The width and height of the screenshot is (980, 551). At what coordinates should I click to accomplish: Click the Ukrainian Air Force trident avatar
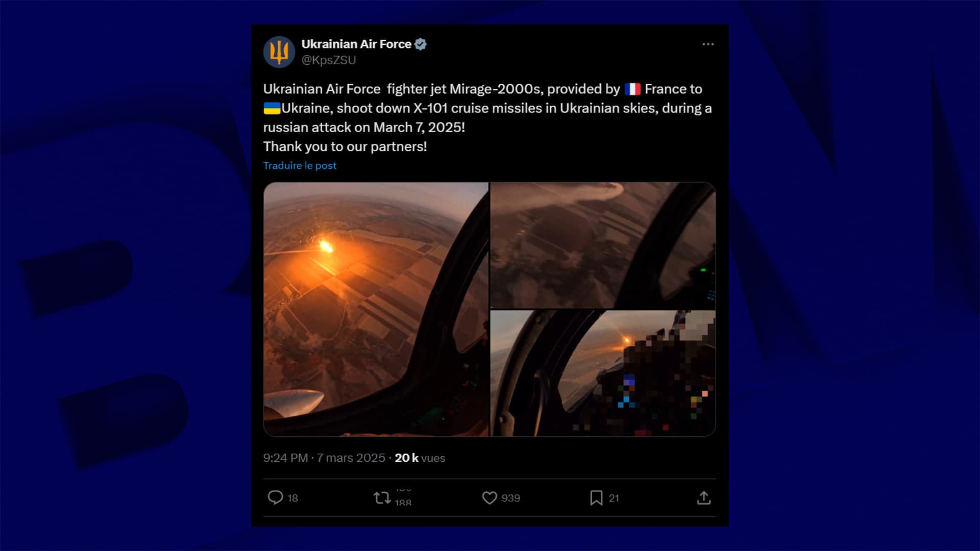(x=279, y=52)
